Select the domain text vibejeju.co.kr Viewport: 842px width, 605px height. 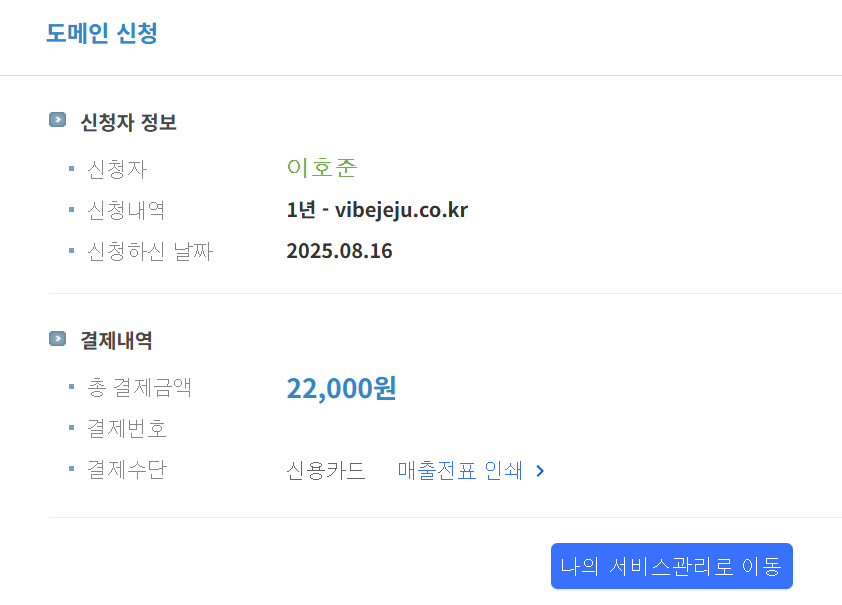402,210
